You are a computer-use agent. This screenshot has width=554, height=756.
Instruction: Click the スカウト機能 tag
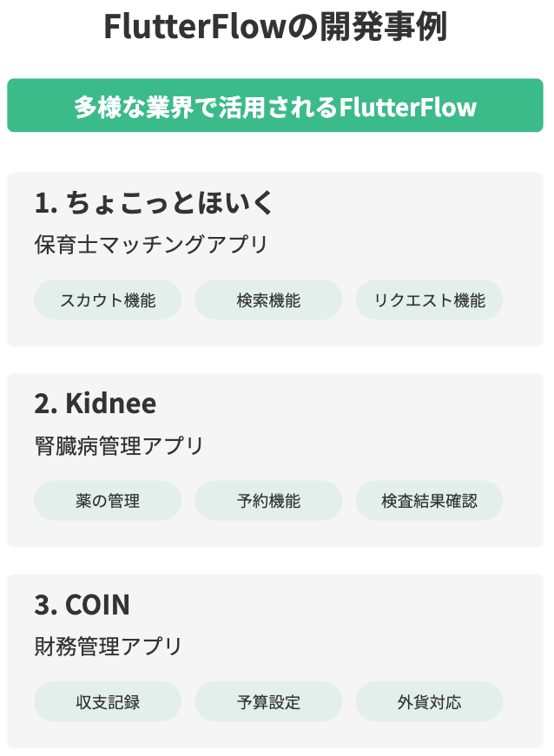pyautogui.click(x=108, y=299)
